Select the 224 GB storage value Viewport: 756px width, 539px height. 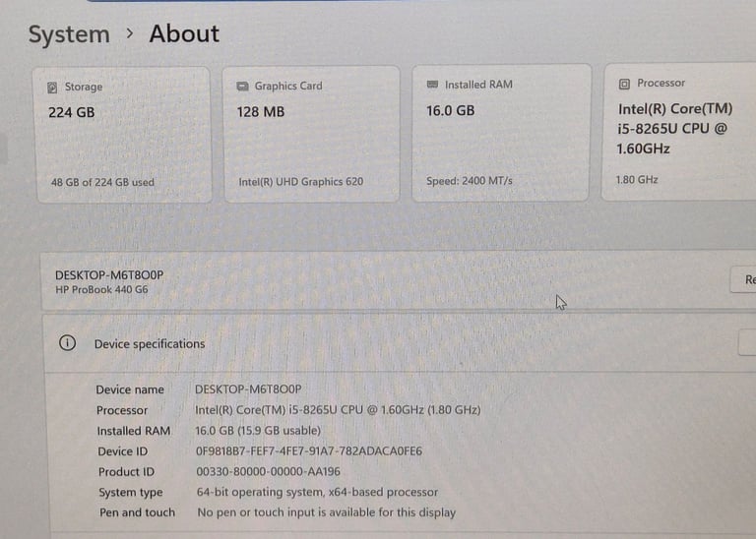point(71,113)
